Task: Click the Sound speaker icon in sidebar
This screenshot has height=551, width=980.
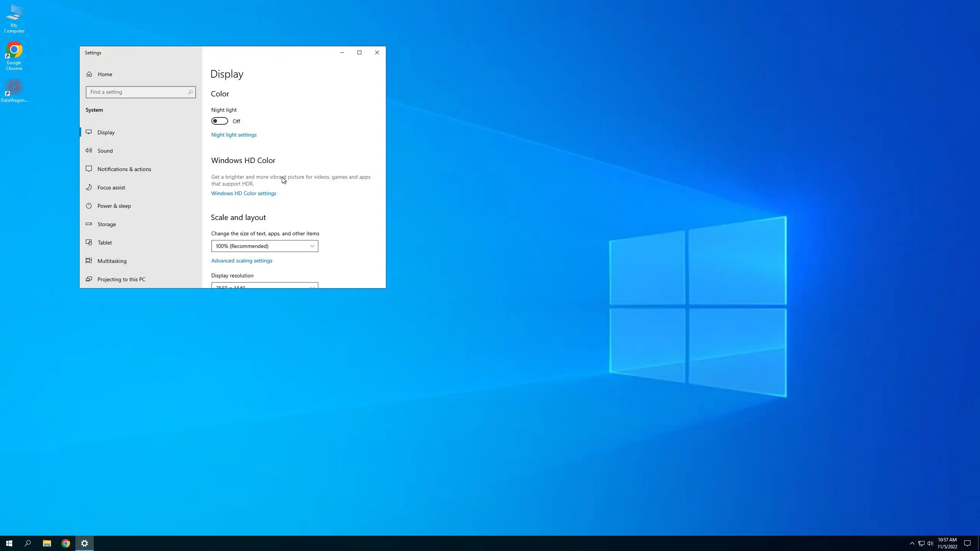Action: pos(89,150)
